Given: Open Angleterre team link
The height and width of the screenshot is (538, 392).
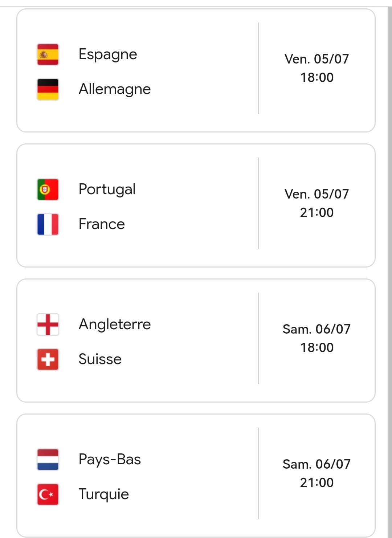Looking at the screenshot, I should [x=115, y=325].
